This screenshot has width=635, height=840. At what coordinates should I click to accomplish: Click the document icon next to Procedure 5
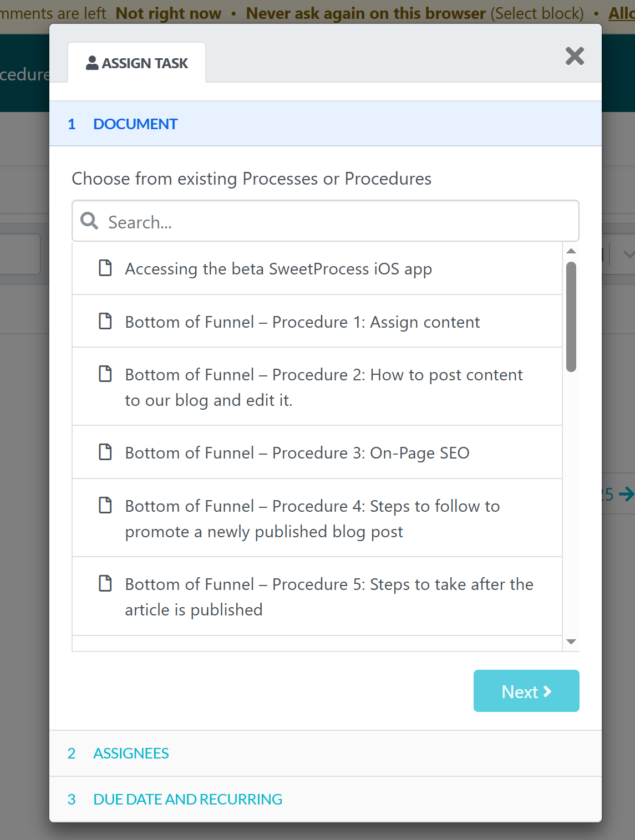(105, 584)
